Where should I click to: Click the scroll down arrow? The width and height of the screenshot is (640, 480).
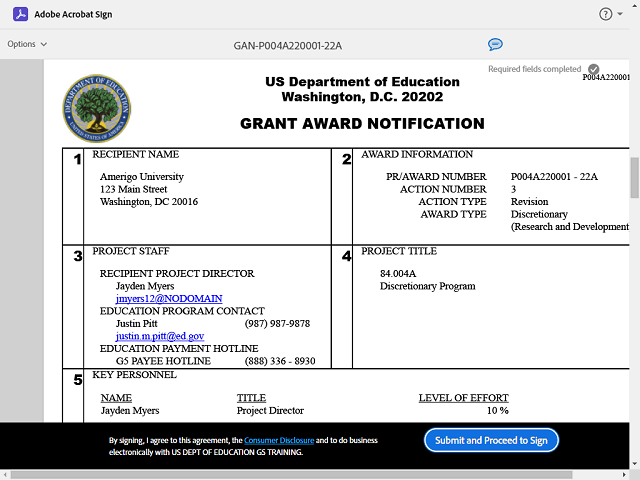(x=635, y=464)
